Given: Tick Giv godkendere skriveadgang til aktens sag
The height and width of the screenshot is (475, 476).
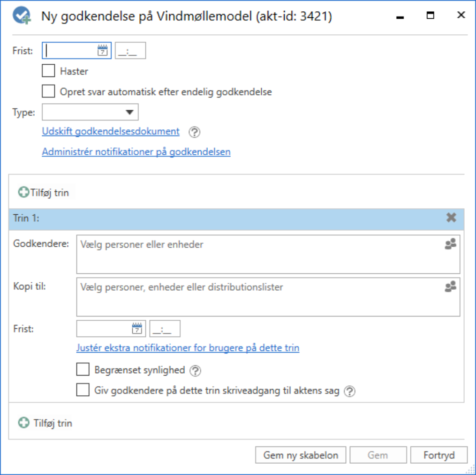Looking at the screenshot, I should (x=83, y=391).
